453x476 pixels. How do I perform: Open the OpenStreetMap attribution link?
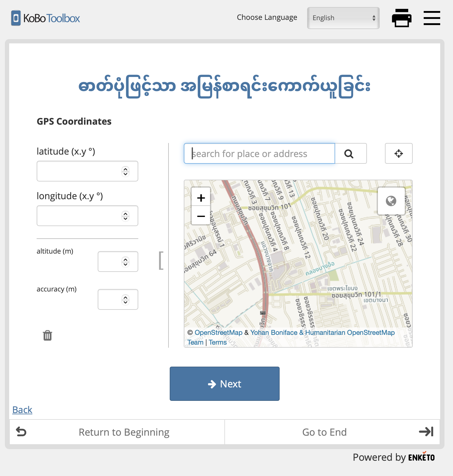tap(218, 332)
